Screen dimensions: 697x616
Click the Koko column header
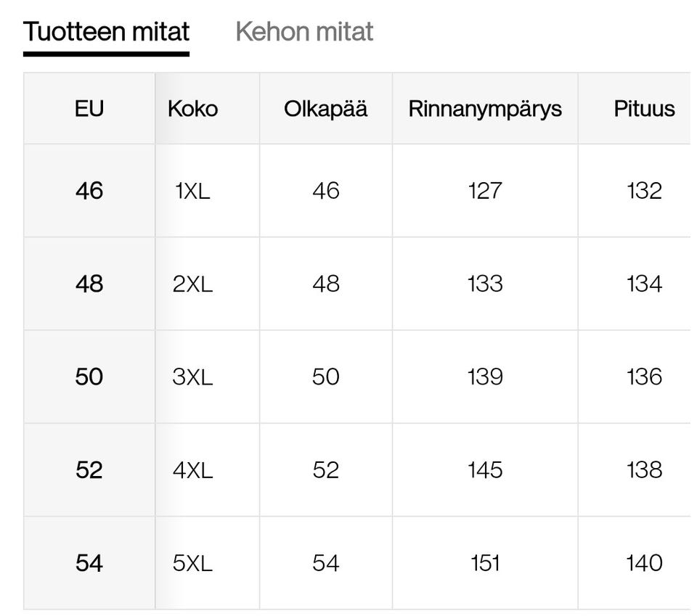click(x=192, y=109)
